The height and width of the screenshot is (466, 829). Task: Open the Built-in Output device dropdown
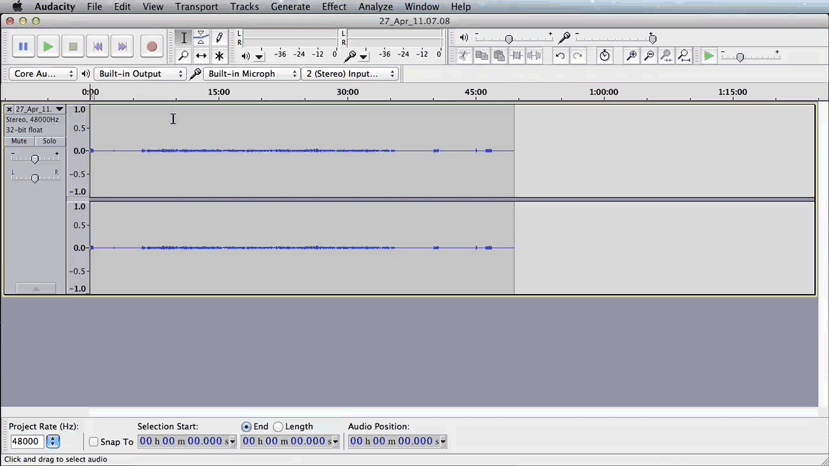pos(140,74)
